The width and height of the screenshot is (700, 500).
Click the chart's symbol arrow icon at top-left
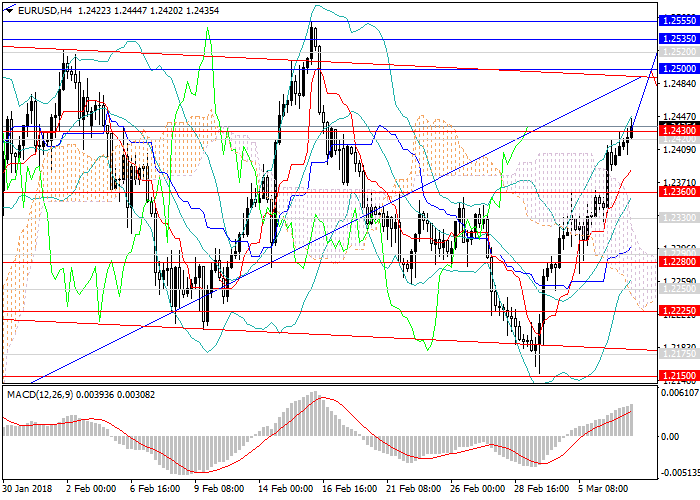[x=7, y=9]
